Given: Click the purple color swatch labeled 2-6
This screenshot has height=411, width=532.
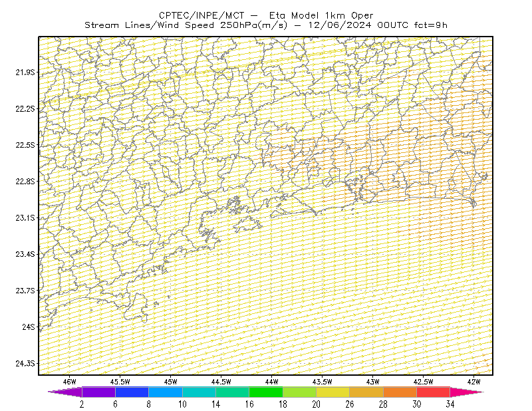Looking at the screenshot, I should [98, 392].
